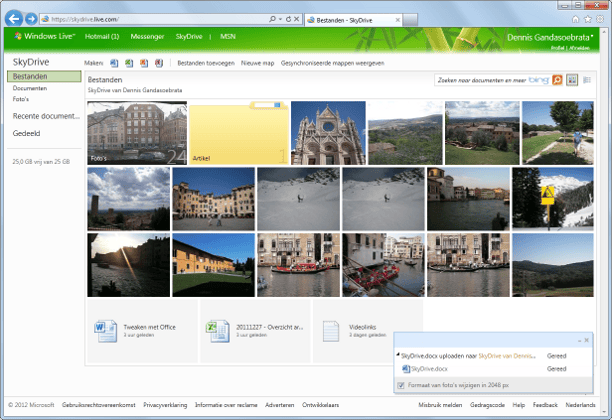Viewport: 612px width, 420px height.
Task: Select Foto's in the sidebar
Action: point(21,99)
